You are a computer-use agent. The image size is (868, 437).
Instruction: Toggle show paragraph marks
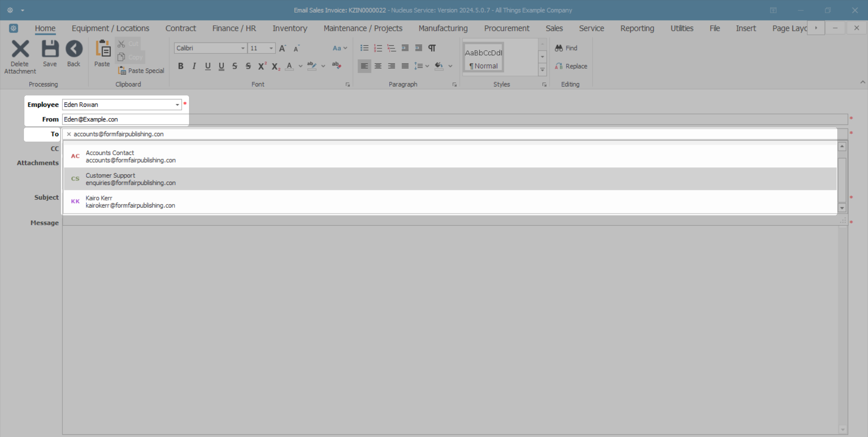[x=432, y=48]
